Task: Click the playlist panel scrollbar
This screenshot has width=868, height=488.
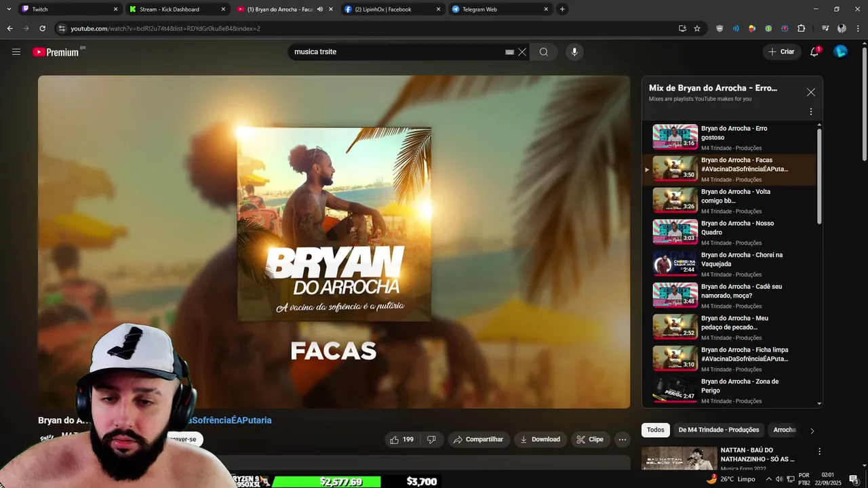Action: click(x=819, y=176)
